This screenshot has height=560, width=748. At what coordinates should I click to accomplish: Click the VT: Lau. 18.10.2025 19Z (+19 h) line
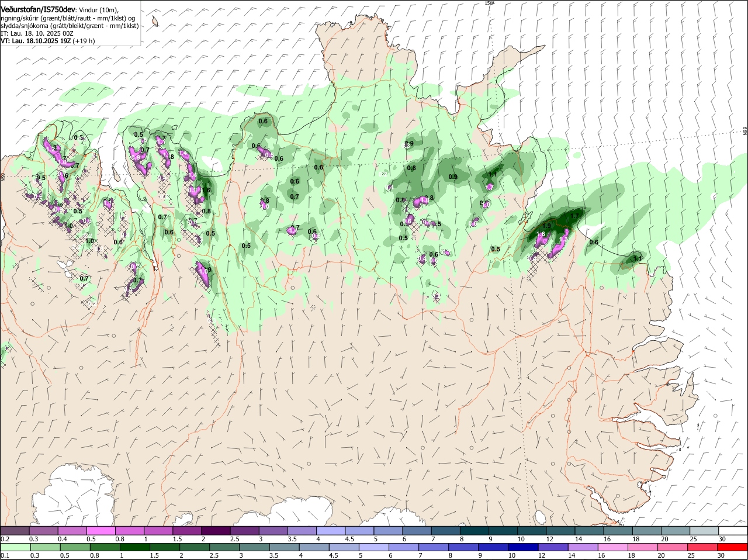(x=47, y=41)
